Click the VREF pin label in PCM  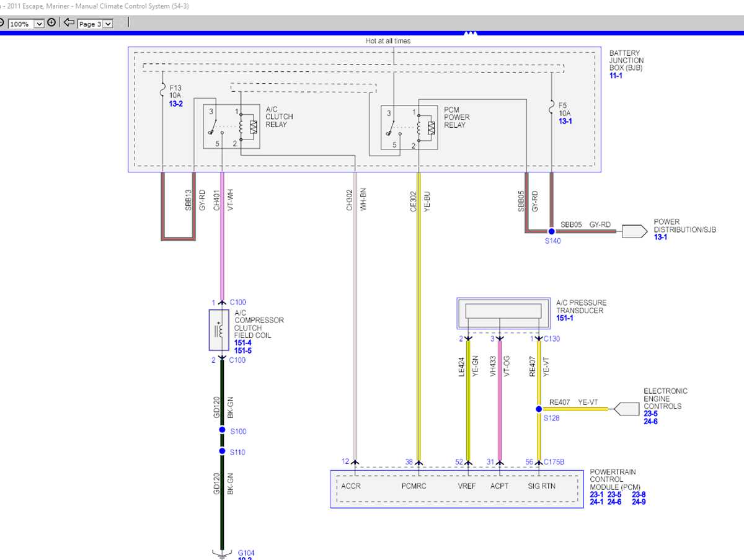[467, 486]
